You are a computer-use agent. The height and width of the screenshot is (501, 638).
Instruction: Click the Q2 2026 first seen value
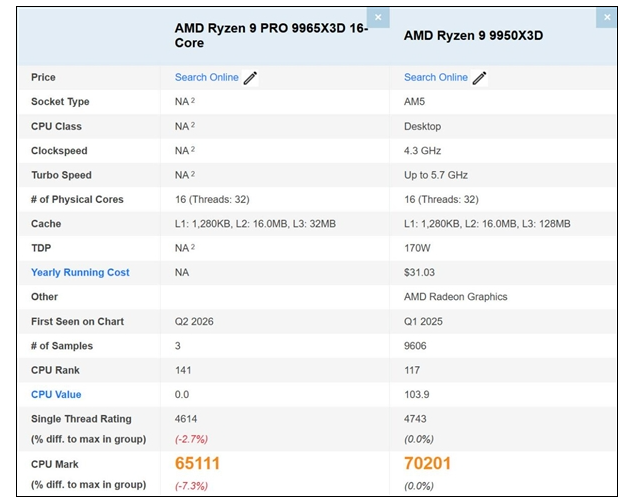(194, 322)
